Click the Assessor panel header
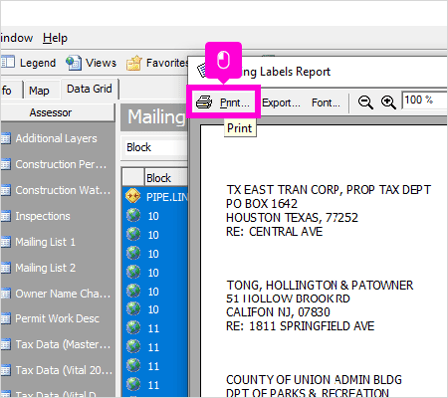This screenshot has width=448, height=398. click(x=57, y=113)
